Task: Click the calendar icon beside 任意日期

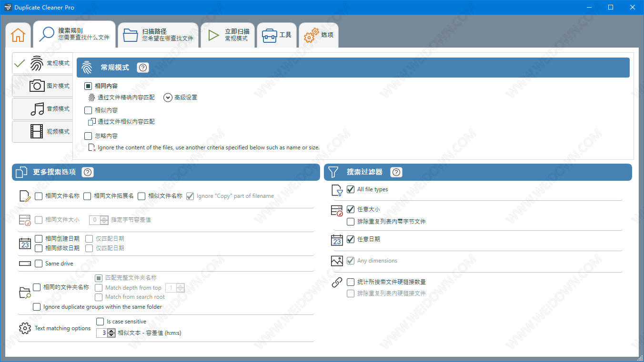Action: [x=337, y=240]
